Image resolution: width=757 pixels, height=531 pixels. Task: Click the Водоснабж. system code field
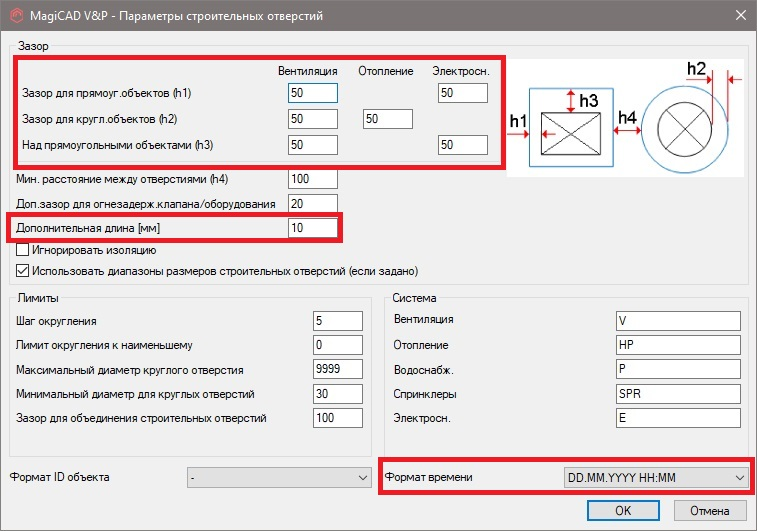[x=677, y=369]
